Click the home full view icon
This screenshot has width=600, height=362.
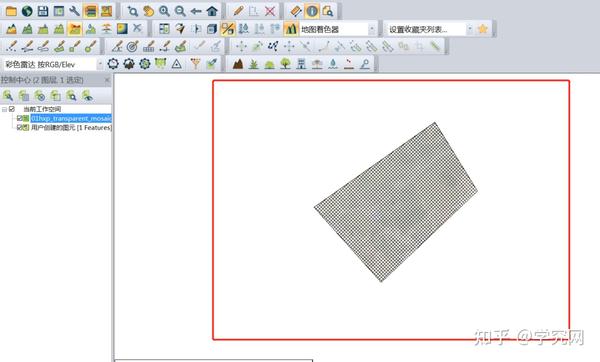212,11
